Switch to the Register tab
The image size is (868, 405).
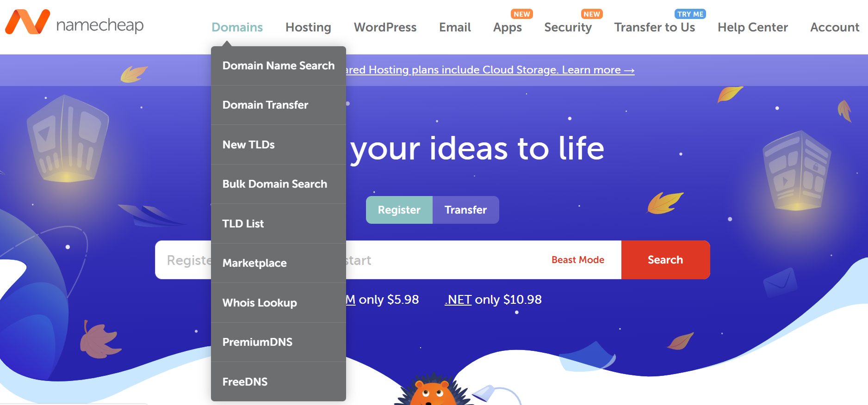pyautogui.click(x=399, y=210)
